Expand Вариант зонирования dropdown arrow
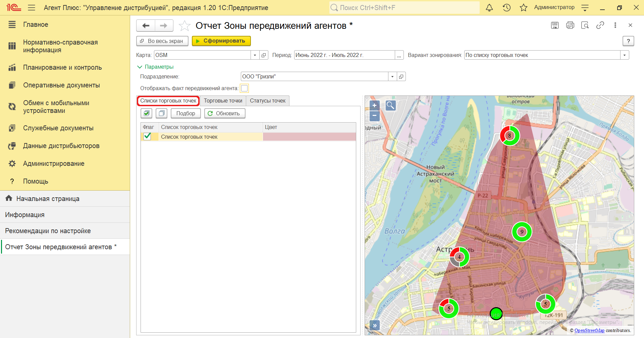The image size is (644, 338). point(625,55)
